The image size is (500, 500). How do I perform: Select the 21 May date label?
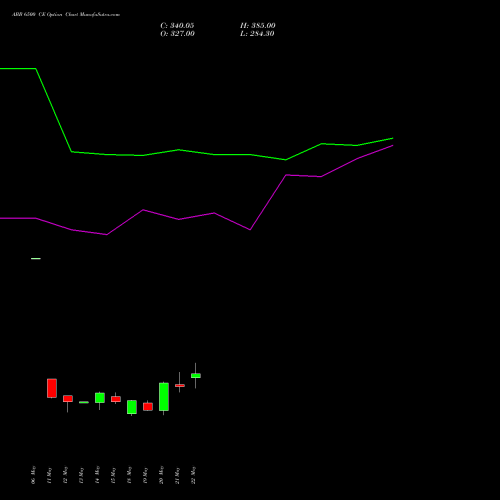point(177,475)
